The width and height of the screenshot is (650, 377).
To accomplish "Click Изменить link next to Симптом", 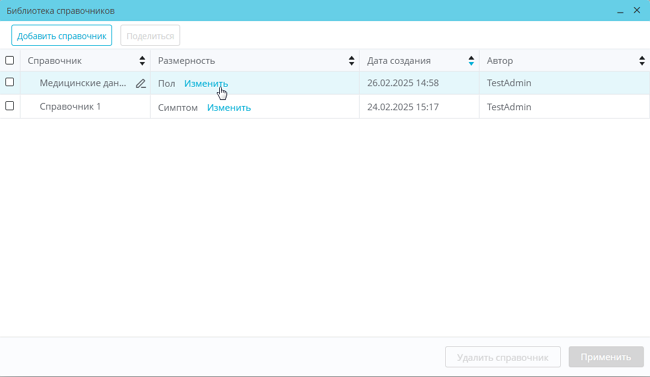I will click(x=229, y=107).
